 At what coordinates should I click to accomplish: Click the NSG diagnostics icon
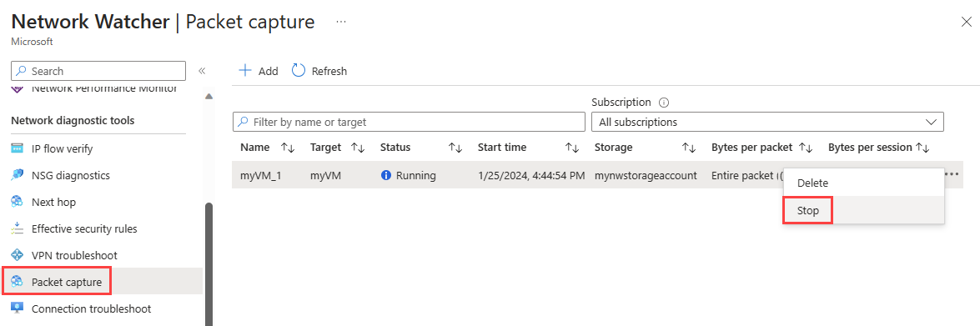point(18,175)
